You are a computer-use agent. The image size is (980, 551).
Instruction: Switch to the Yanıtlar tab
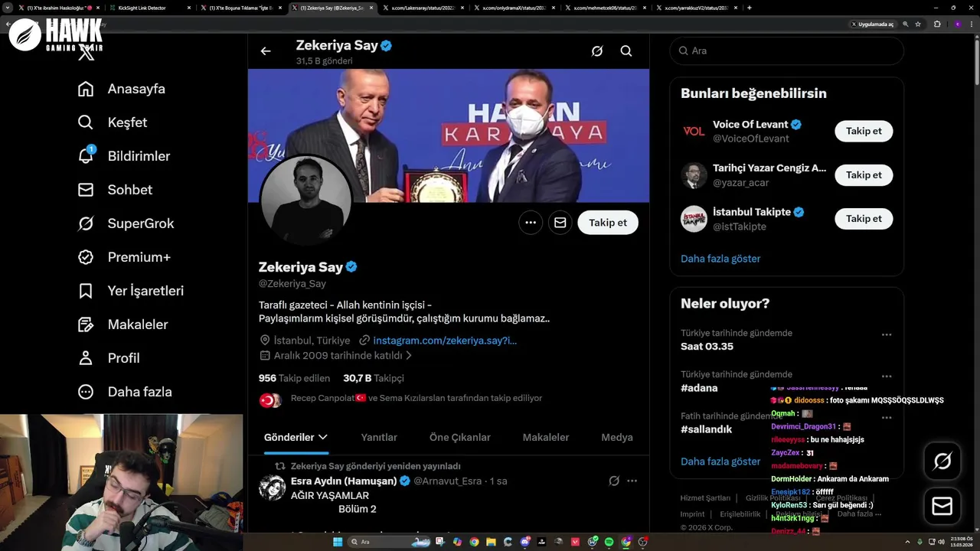379,438
